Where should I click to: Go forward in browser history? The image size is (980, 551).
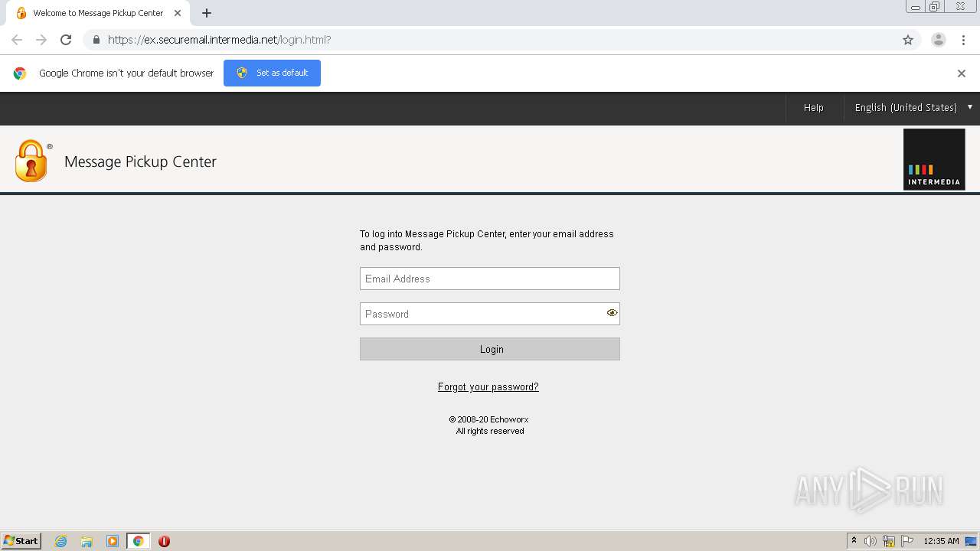41,40
